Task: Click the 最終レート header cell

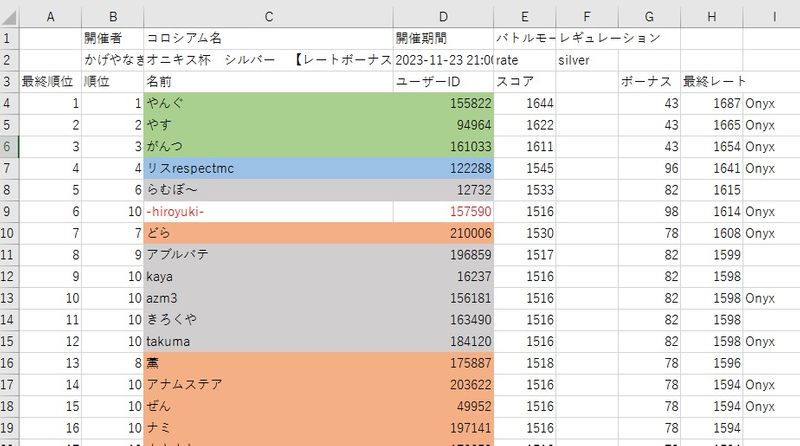Action: (x=711, y=81)
